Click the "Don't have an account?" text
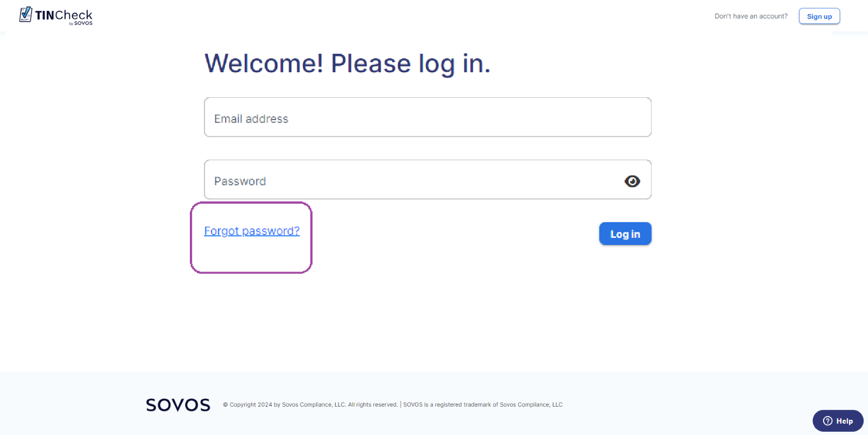Viewport: 868px width, 435px height. point(751,16)
